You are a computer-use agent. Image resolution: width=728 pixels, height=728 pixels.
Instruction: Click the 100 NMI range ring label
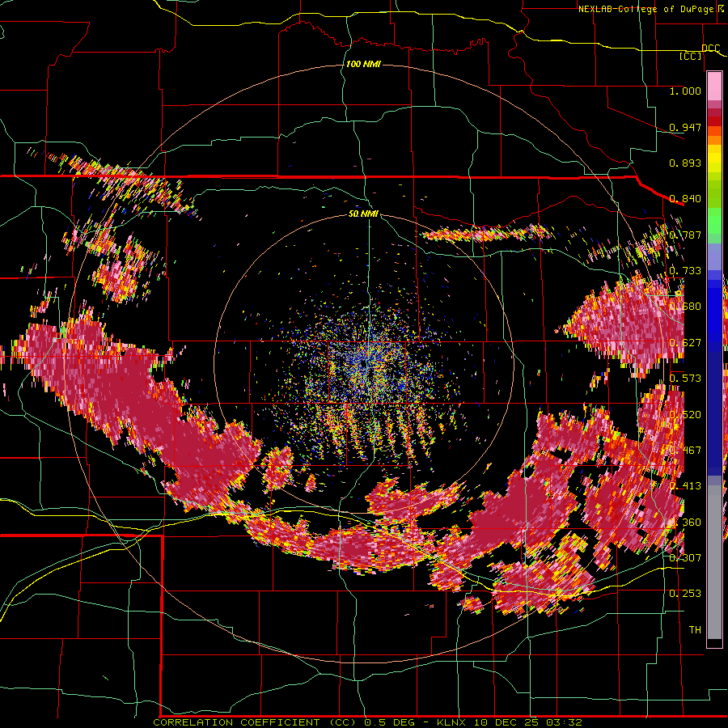(x=363, y=64)
